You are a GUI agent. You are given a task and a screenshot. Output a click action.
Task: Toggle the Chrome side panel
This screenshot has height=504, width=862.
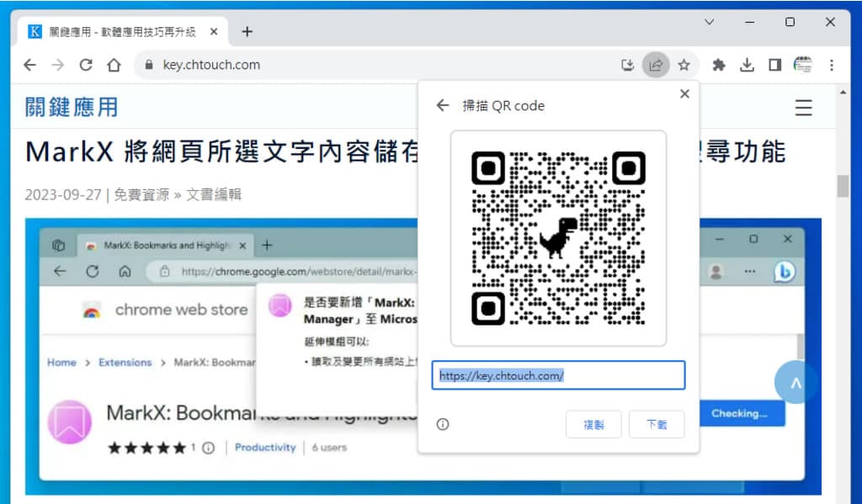(x=774, y=66)
